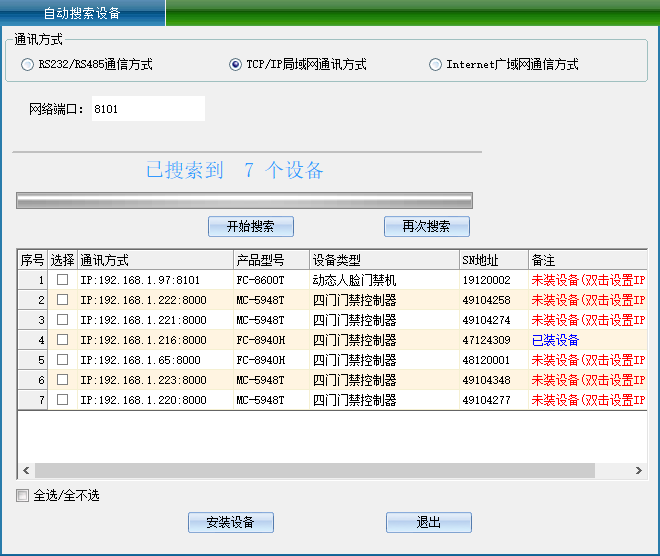
Task: Check the box for device 192.168.1.97
Action: (x=62, y=280)
